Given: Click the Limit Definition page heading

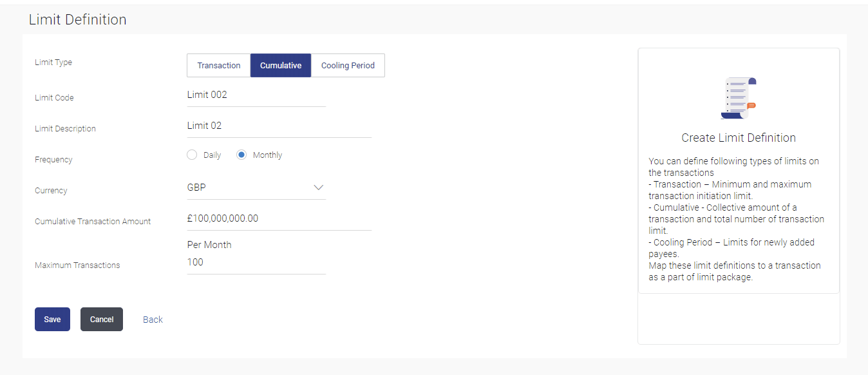Looking at the screenshot, I should coord(78,20).
